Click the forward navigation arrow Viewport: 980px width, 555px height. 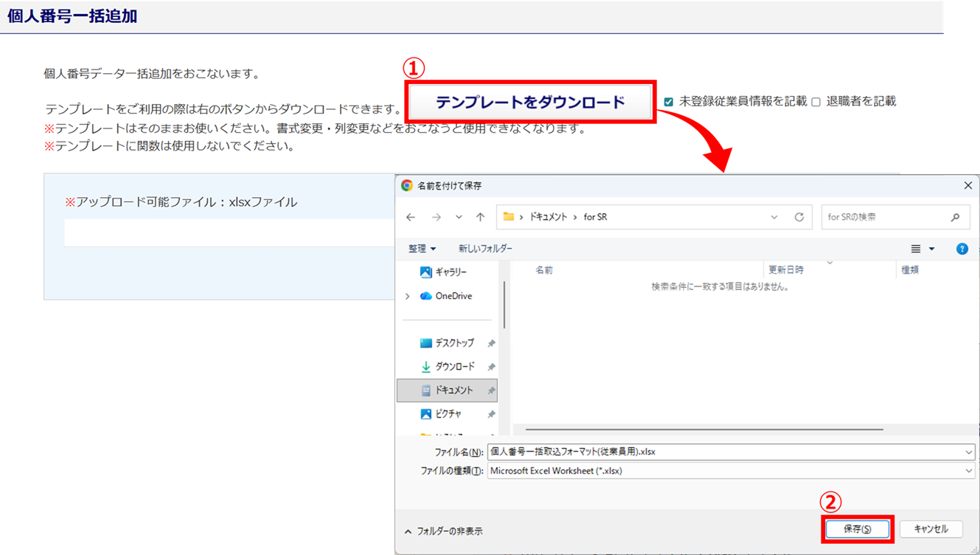(x=436, y=217)
